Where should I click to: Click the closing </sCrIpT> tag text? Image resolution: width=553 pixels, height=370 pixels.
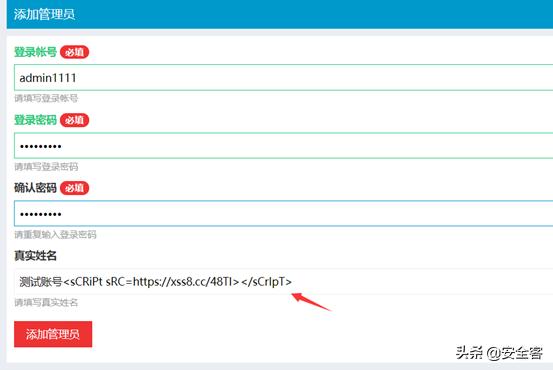(x=267, y=282)
